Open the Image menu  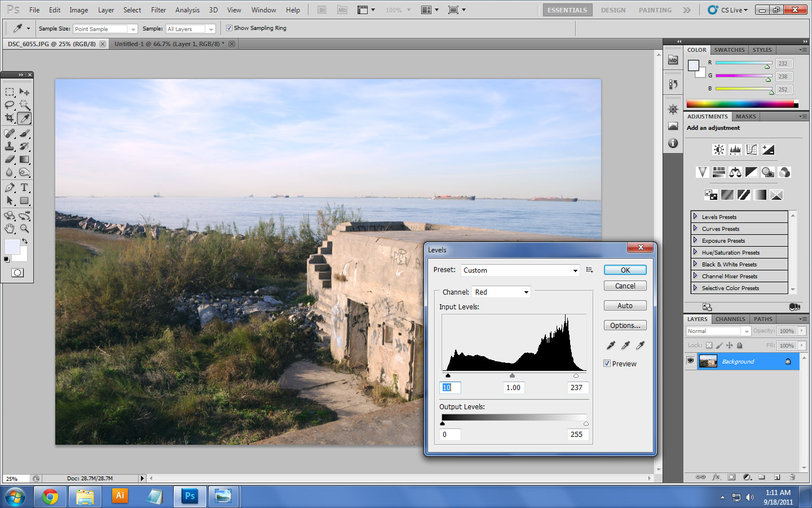click(x=78, y=10)
